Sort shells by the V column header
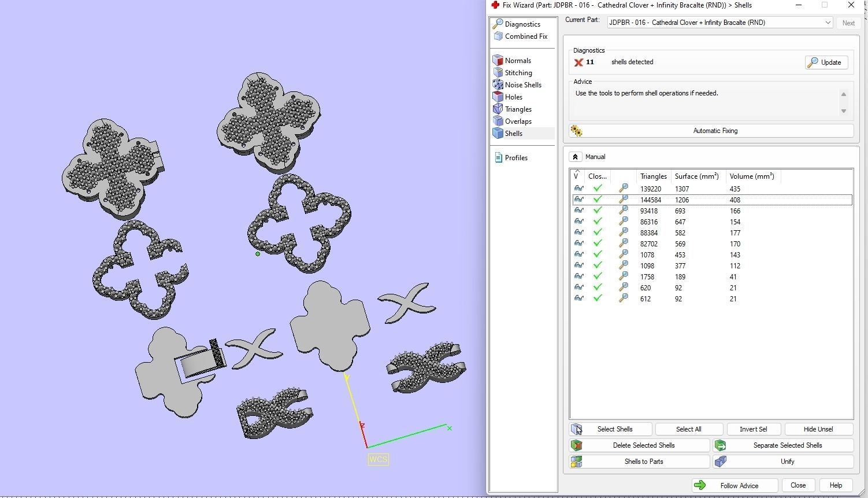This screenshot has width=868, height=498. tap(577, 176)
